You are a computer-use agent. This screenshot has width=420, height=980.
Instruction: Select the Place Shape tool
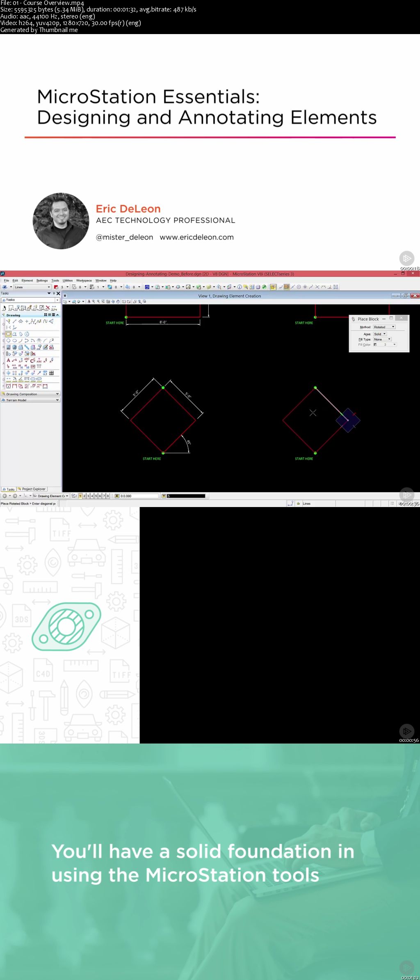click(14, 334)
